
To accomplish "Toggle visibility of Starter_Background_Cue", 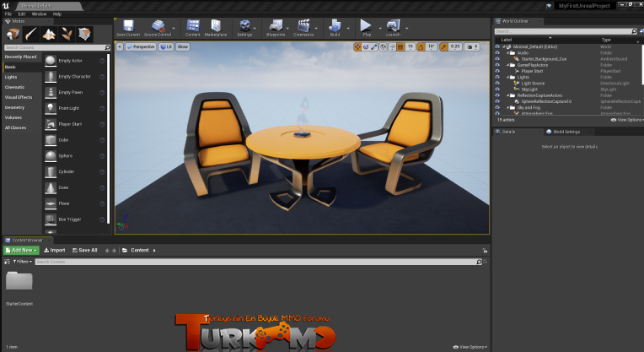I will click(x=497, y=59).
